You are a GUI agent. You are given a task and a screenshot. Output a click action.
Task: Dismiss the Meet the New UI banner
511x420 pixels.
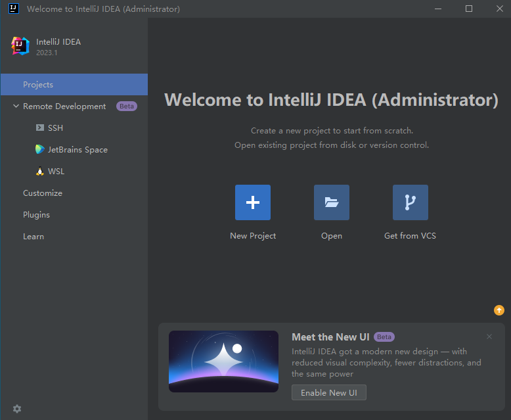[x=489, y=337]
